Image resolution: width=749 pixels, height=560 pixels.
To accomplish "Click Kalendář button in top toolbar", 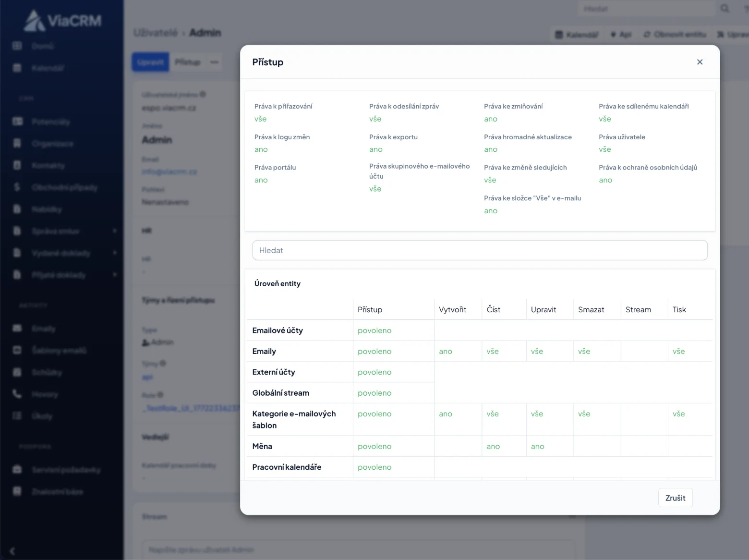I will click(577, 35).
